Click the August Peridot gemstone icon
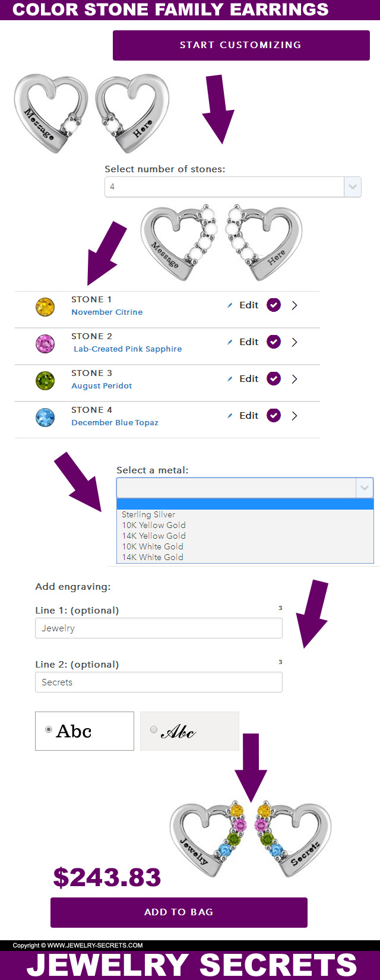380x980 pixels. point(45,380)
